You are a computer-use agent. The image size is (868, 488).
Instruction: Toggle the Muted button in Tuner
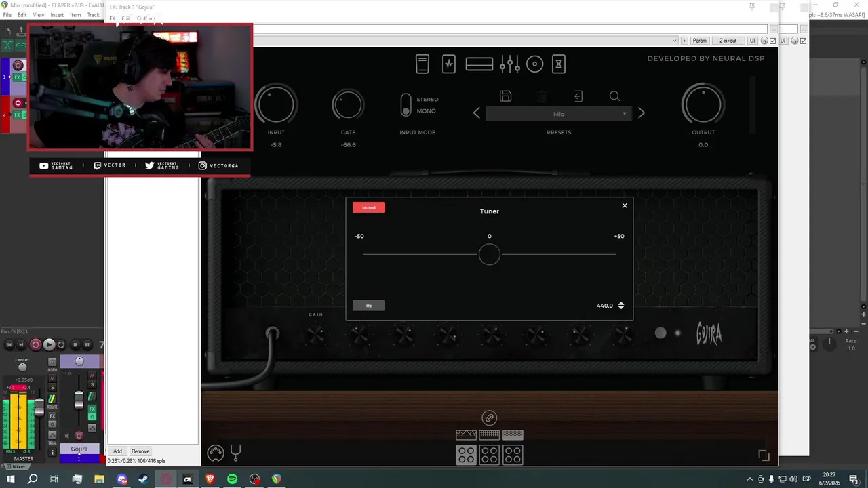tap(369, 207)
